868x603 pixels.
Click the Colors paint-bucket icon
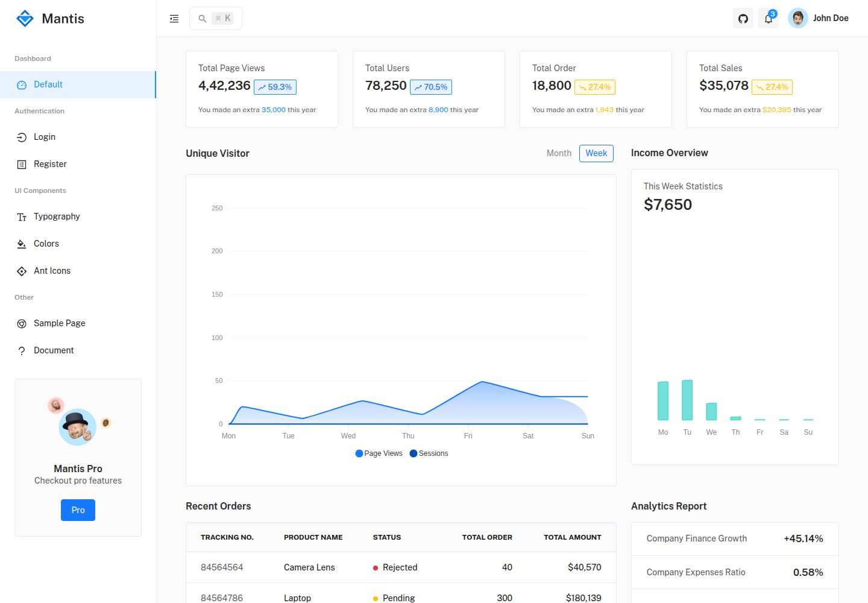(22, 244)
